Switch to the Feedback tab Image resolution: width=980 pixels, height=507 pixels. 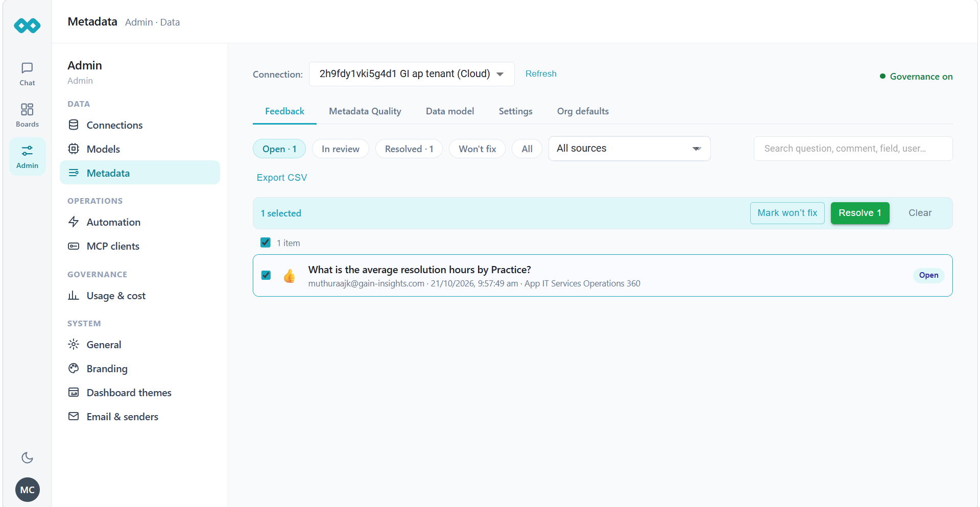tap(284, 111)
